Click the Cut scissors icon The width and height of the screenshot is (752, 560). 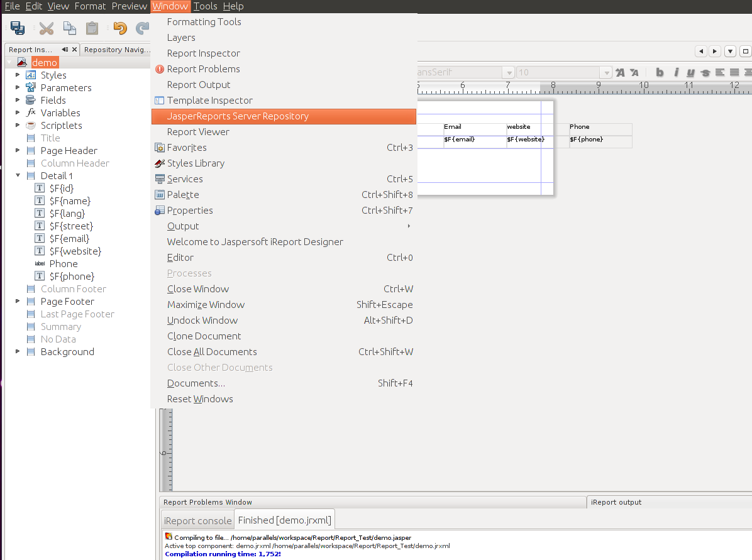47,28
